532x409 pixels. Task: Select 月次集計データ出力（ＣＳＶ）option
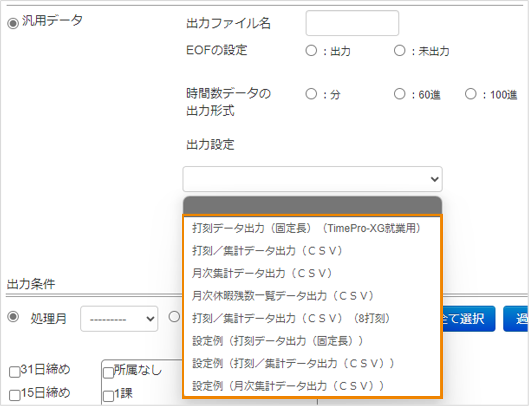coord(262,273)
